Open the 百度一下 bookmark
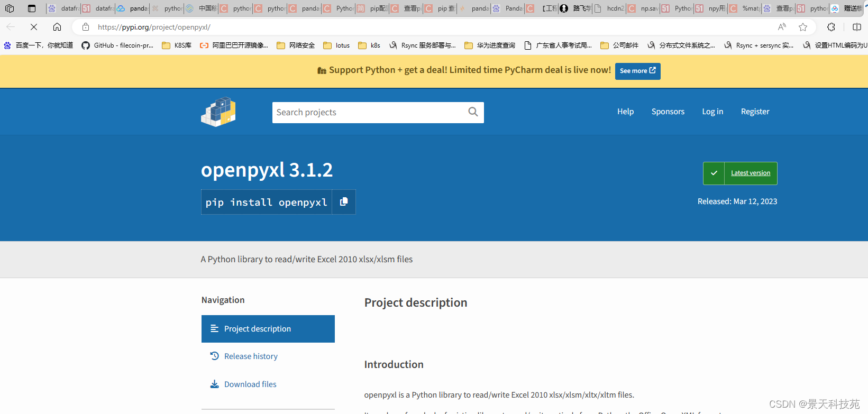This screenshot has width=868, height=414. 39,45
